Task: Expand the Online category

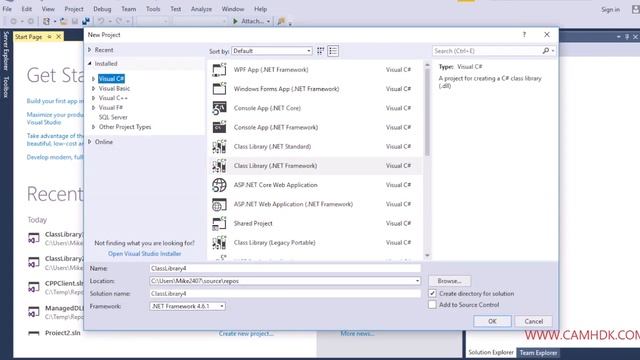Action: [90, 142]
